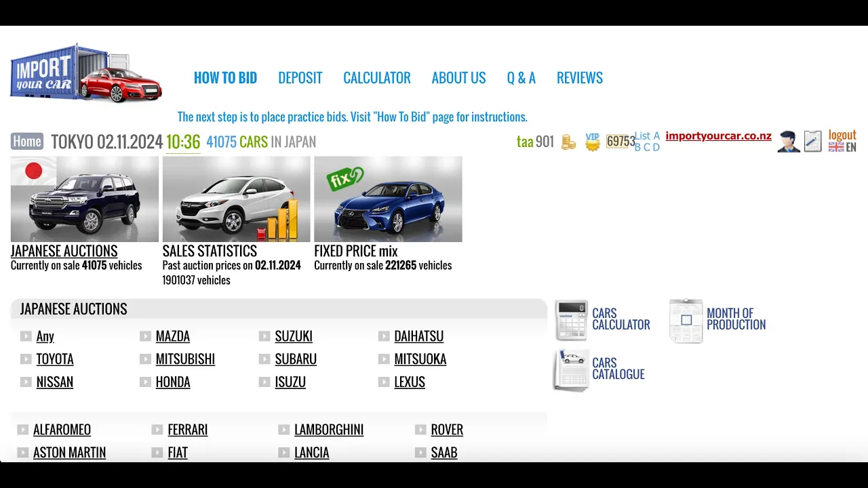Image resolution: width=868 pixels, height=488 pixels.
Task: Select the LANCIA make link
Action: click(312, 453)
